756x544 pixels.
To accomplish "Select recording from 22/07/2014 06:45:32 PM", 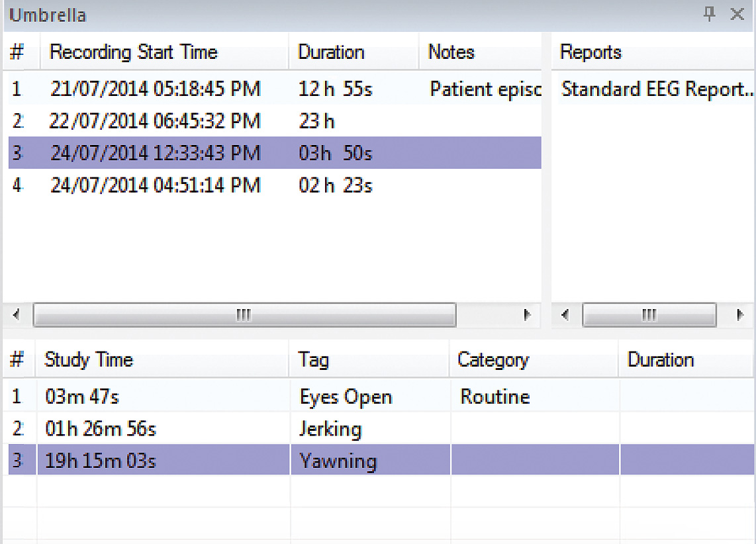I will pos(156,121).
